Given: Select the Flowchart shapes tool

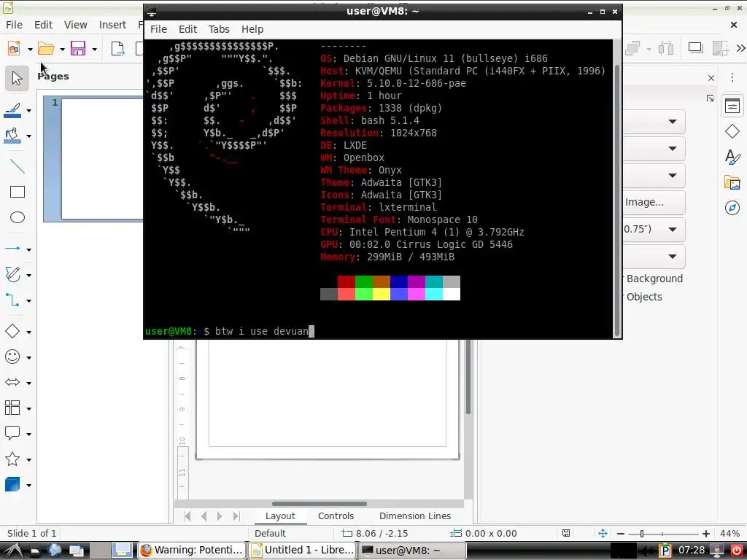Looking at the screenshot, I should pyautogui.click(x=12, y=408).
